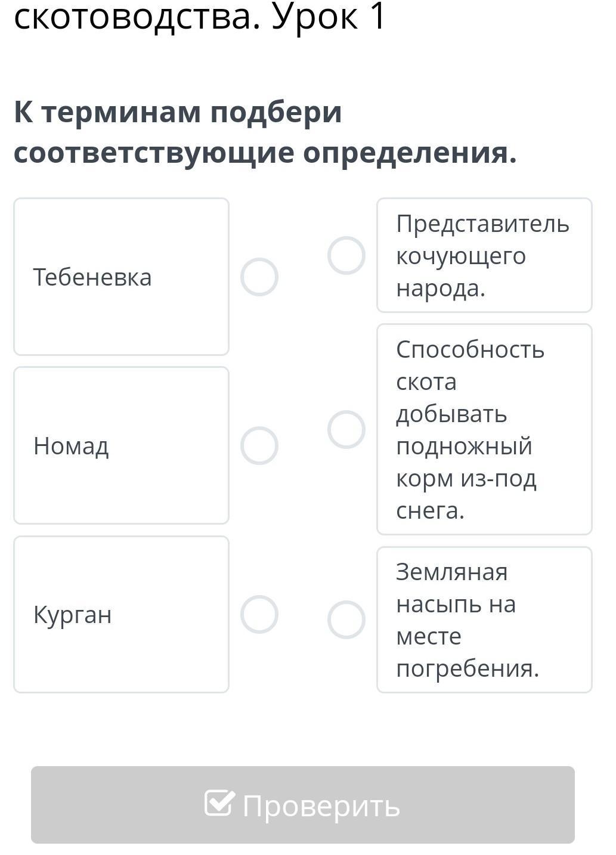Tap the word 'Тебеневка' text

(92, 277)
